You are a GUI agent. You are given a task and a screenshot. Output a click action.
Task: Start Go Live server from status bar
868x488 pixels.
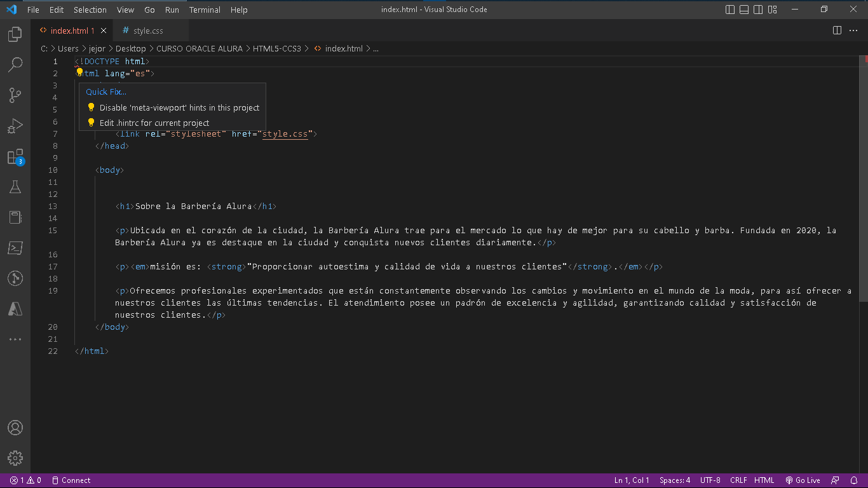tap(803, 480)
